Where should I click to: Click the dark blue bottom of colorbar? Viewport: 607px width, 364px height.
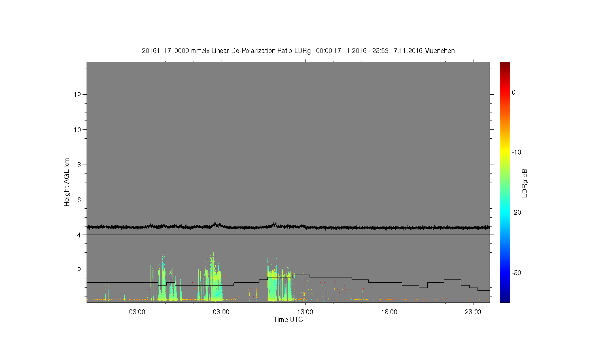[x=505, y=299]
